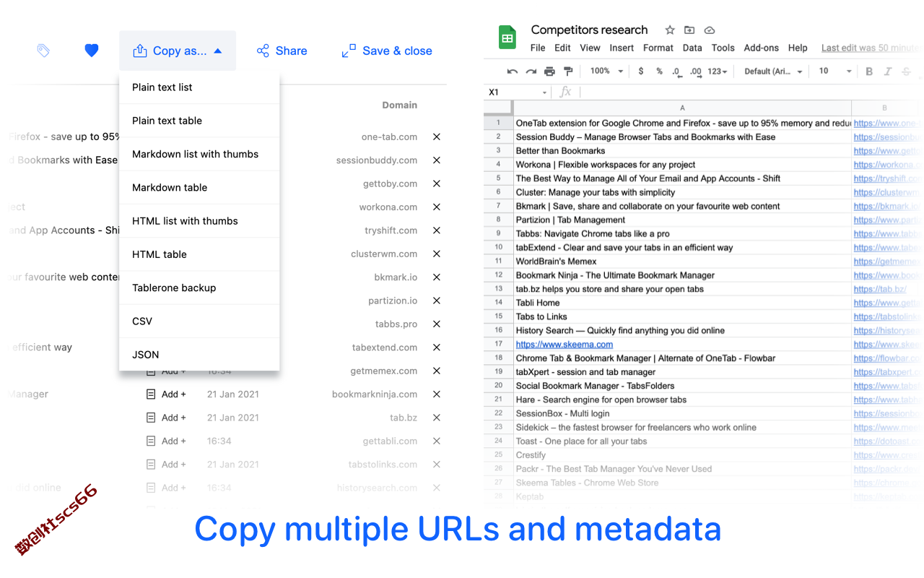Remove the gettoby.com row
Screen dimensions: 924x578
(437, 184)
